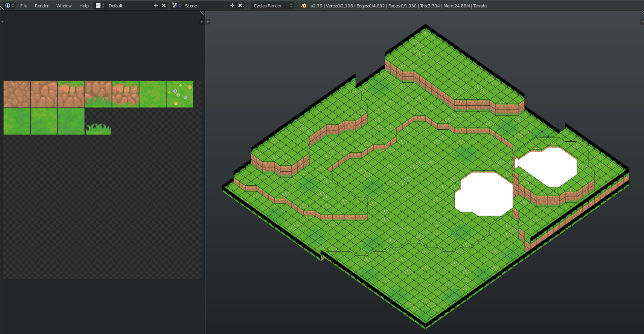Select the plain grass tile beside the flower tile
Image resolution: width=644 pixels, height=334 pixels.
coord(153,94)
